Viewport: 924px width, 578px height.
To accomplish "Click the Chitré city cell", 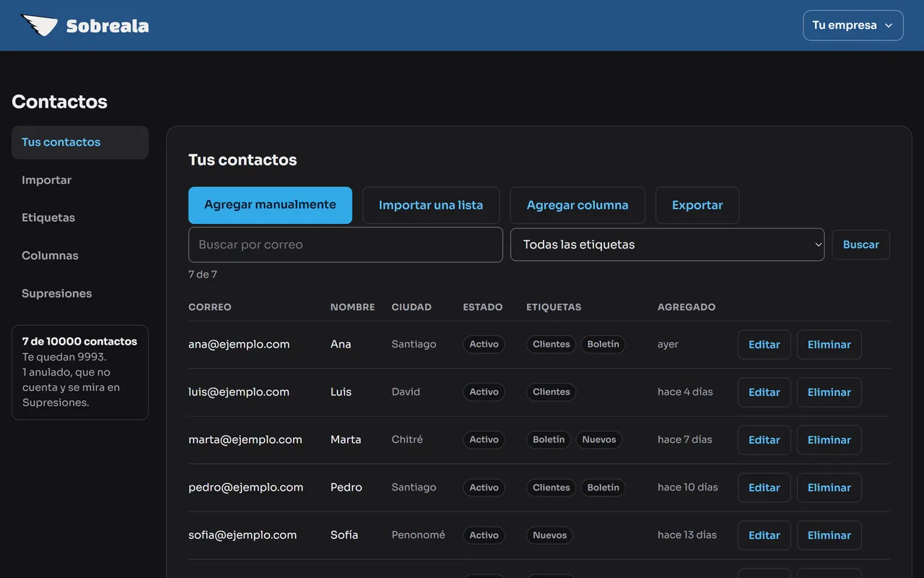I will click(x=408, y=439).
